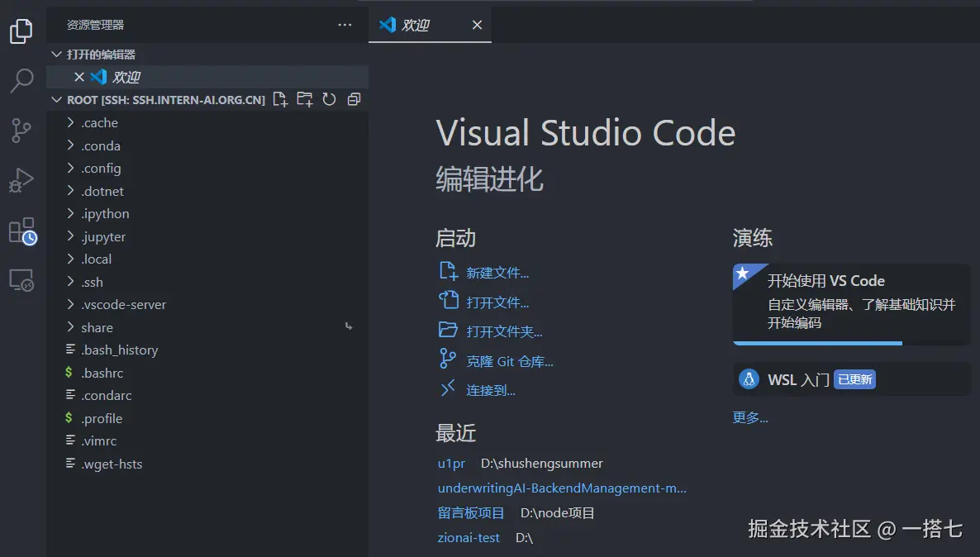980x557 pixels.
Task: Open the .bash_history file
Action: (207, 350)
